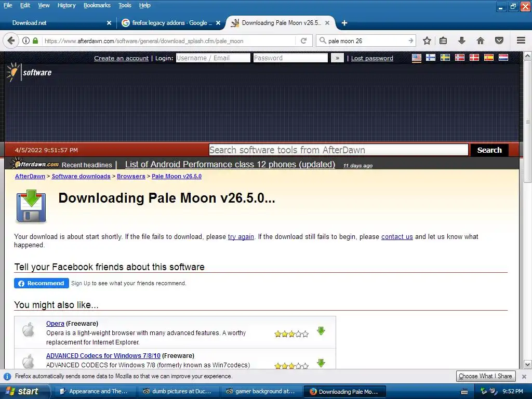
Task: Open the Tools menu
Action: coord(125,5)
